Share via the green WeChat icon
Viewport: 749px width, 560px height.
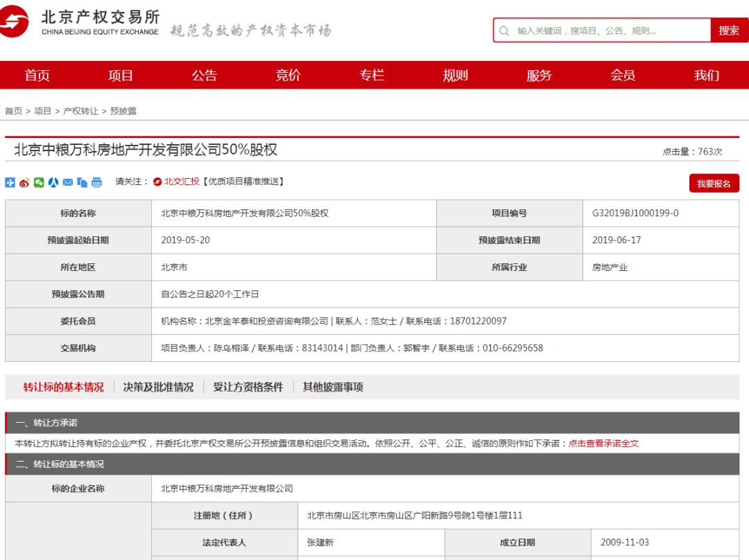[39, 182]
